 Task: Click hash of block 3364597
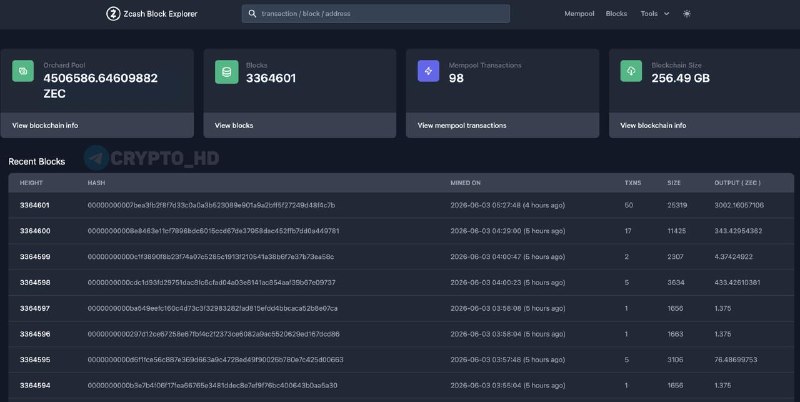click(212, 308)
